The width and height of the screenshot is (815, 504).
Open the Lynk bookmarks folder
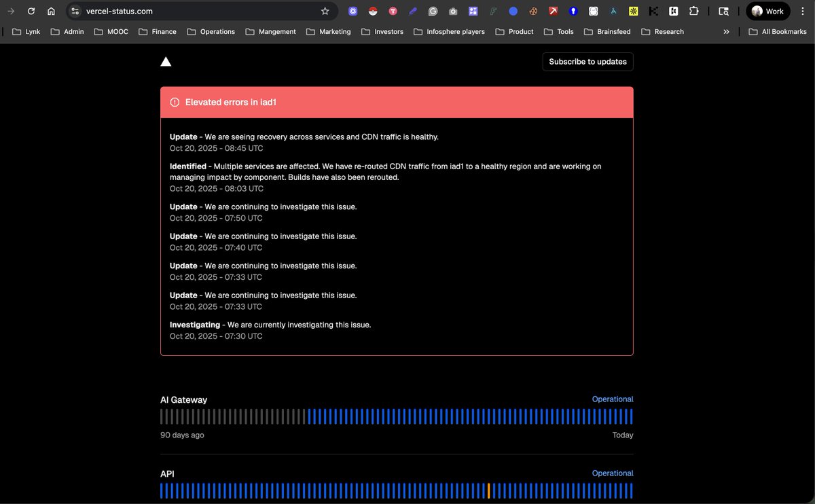pos(26,31)
